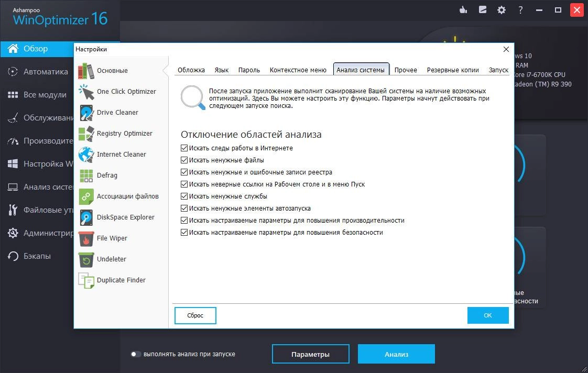Close the Настройки dialog
The image size is (588, 373).
(x=506, y=49)
